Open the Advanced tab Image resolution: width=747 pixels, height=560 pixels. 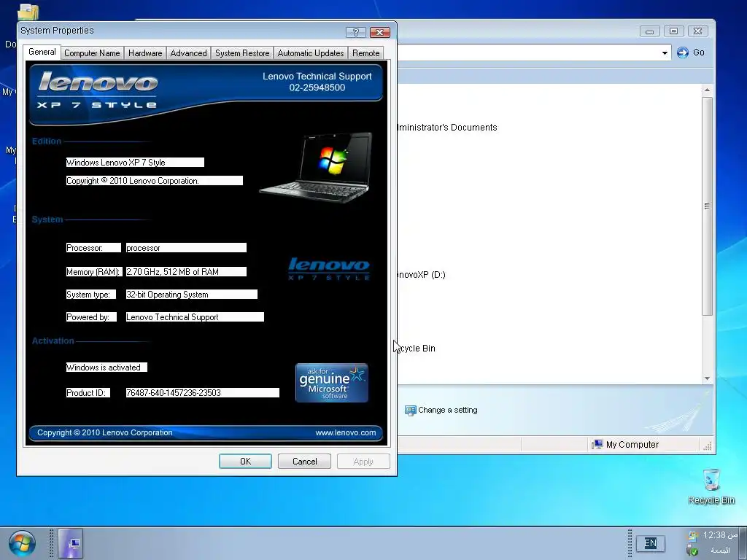pos(189,52)
